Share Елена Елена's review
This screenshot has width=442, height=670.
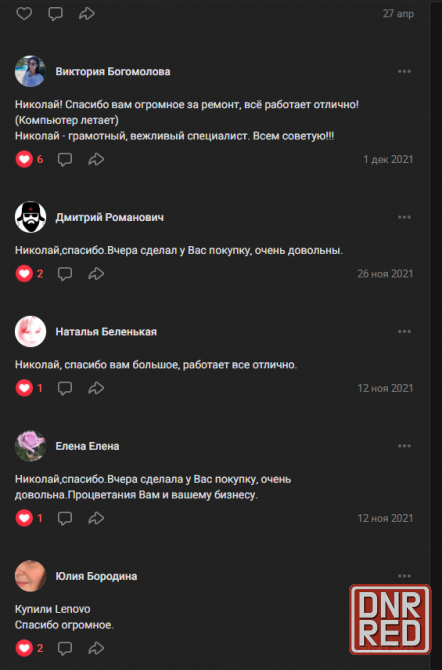point(96,518)
